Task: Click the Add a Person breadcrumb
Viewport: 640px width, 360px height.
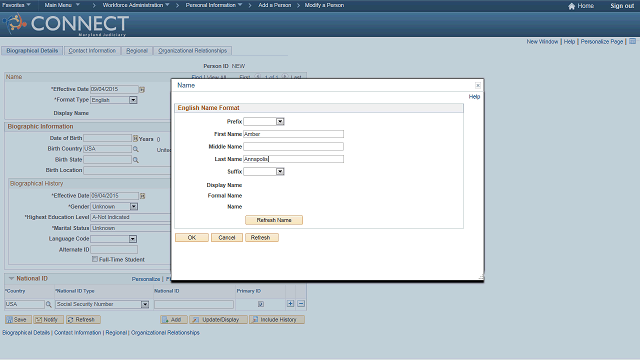Action: tap(275, 5)
